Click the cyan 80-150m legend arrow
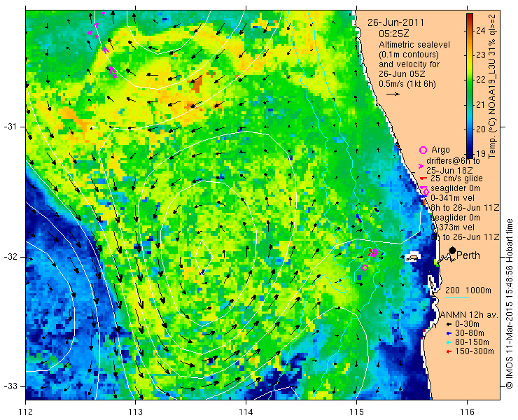This screenshot has width=518, height=420. [x=449, y=342]
